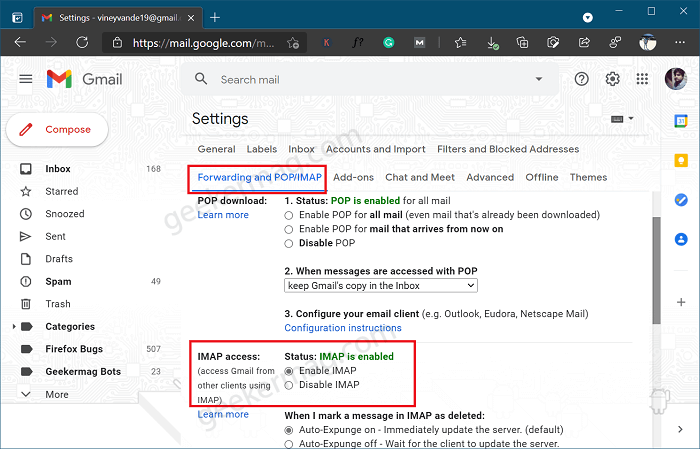The height and width of the screenshot is (449, 700).
Task: Open the tab actions menu icon at top left
Action: point(17,18)
